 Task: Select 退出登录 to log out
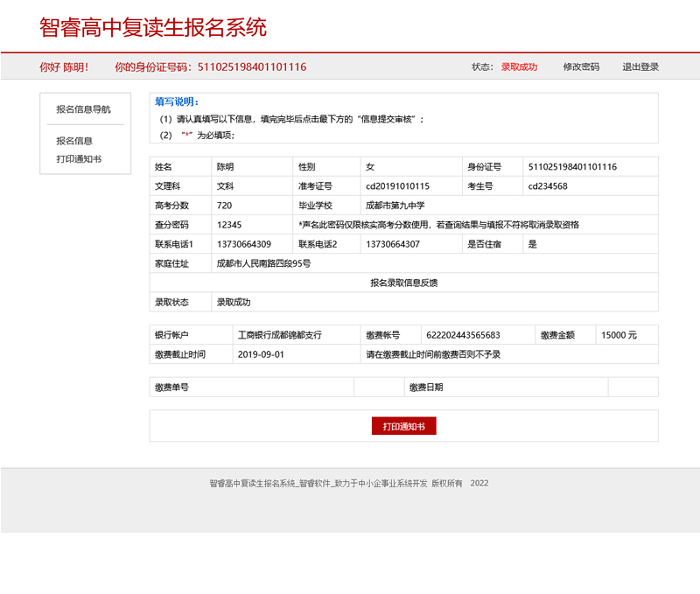(641, 66)
